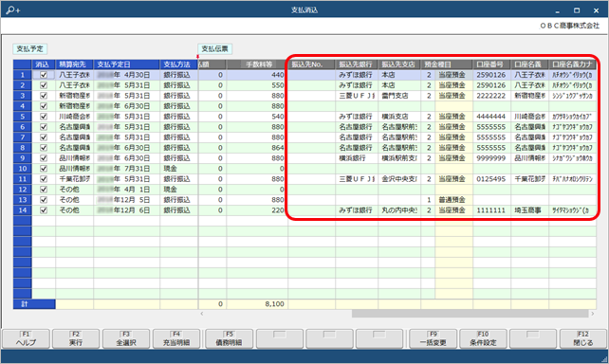Screen dimensions: 609x364
Task: Click F3 全選択 select-all button
Action: [126, 338]
